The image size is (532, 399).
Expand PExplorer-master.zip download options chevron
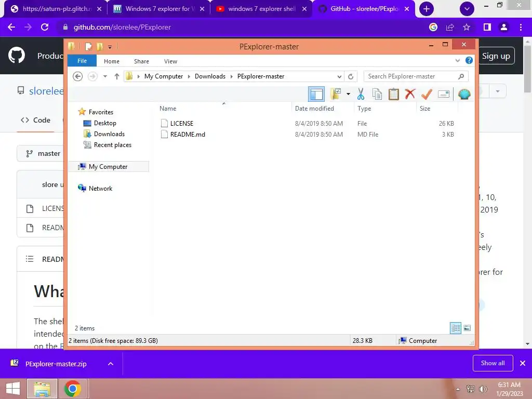111,364
